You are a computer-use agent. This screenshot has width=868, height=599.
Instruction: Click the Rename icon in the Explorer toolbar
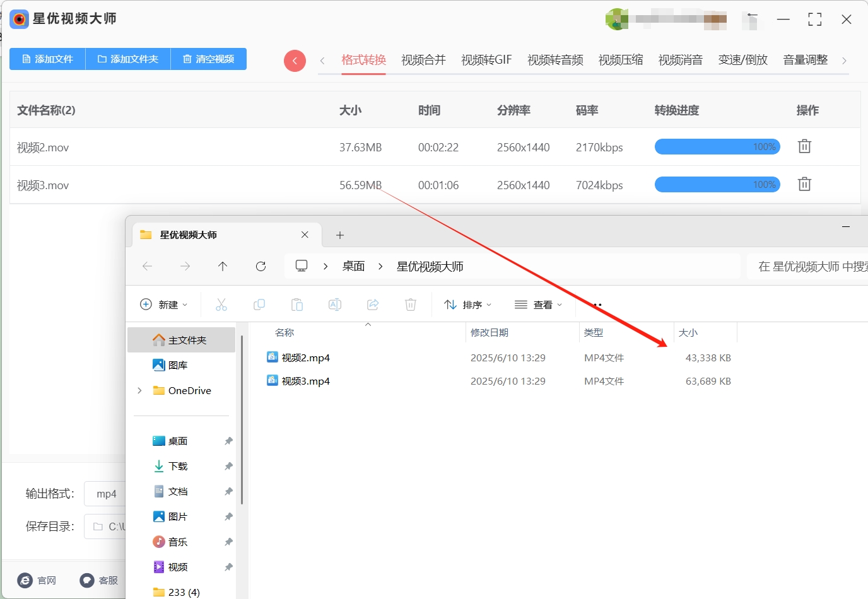point(335,305)
